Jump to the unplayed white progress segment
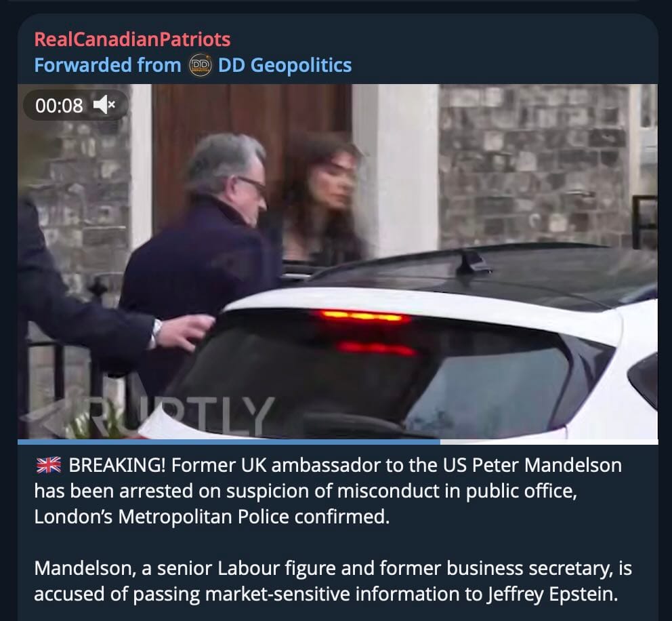Screen dimensions: 672x621 (x=549, y=442)
